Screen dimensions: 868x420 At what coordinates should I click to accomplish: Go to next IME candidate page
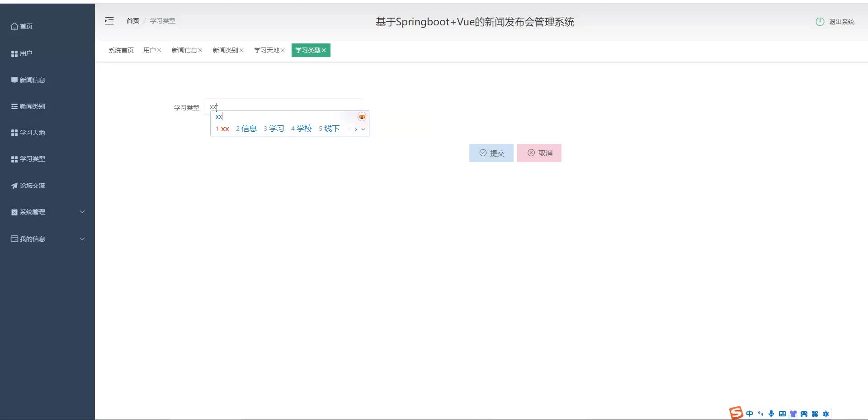[356, 129]
